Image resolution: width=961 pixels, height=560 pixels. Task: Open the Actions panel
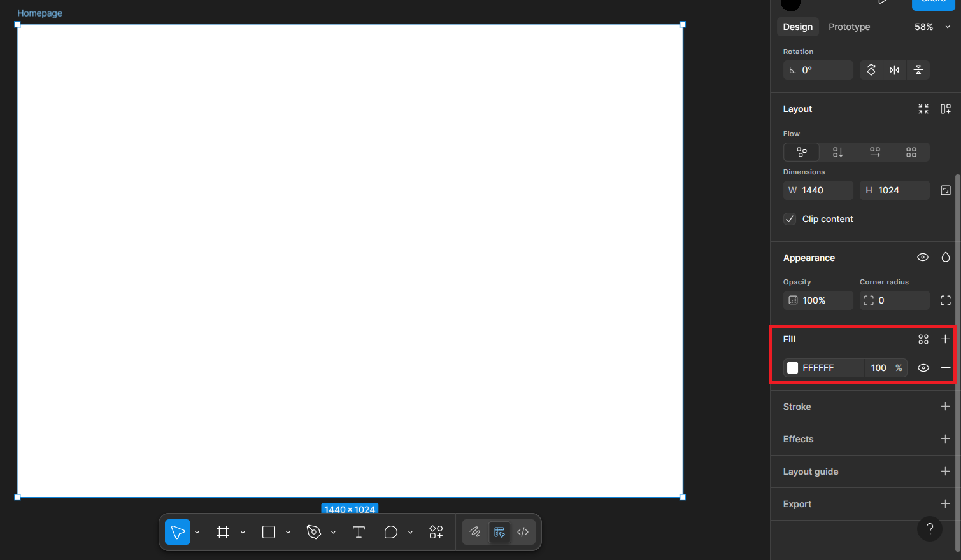[x=436, y=532]
